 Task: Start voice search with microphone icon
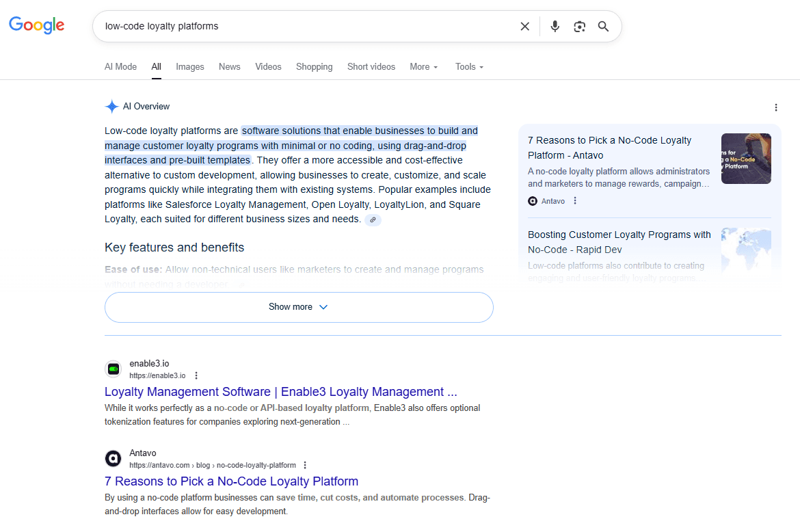point(555,27)
